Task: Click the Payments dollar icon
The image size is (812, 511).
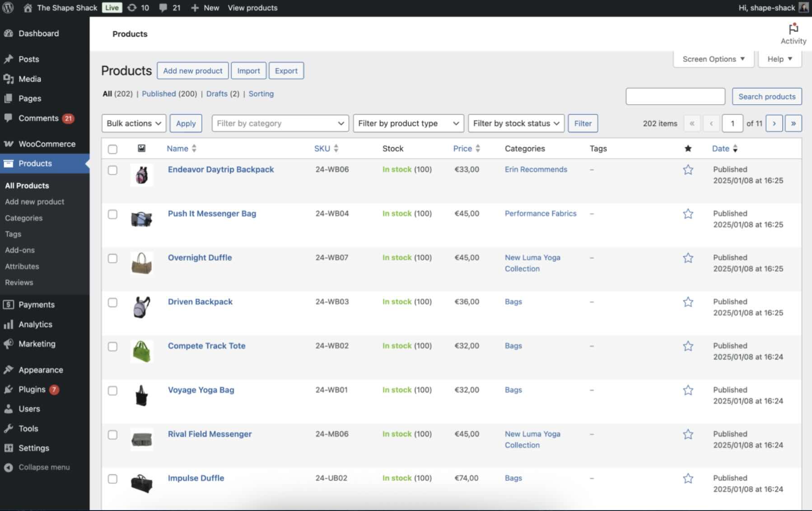Action: pos(8,305)
